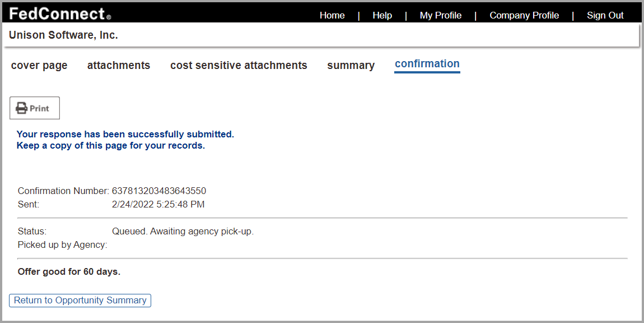The image size is (644, 323).
Task: Click the successfully submitted message
Action: coord(125,135)
